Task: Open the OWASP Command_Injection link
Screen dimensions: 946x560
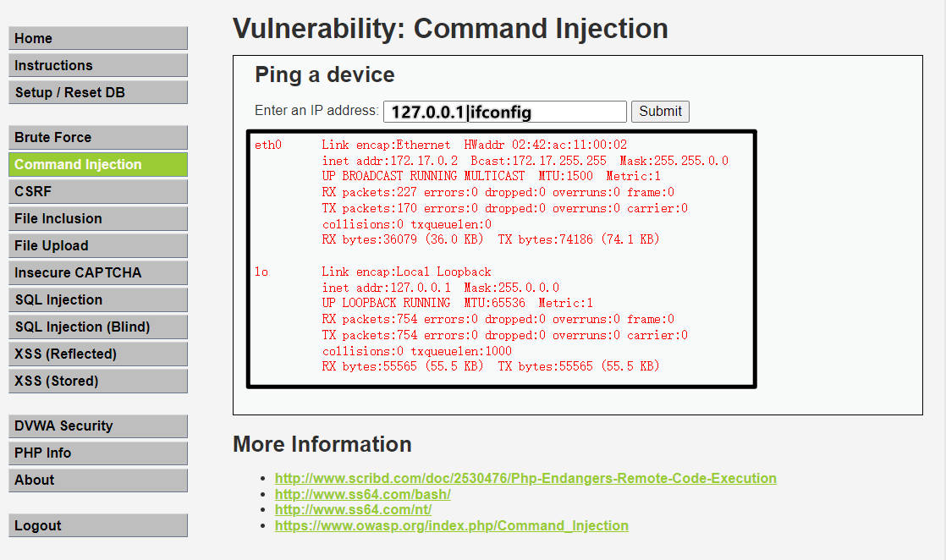Action: (x=451, y=525)
